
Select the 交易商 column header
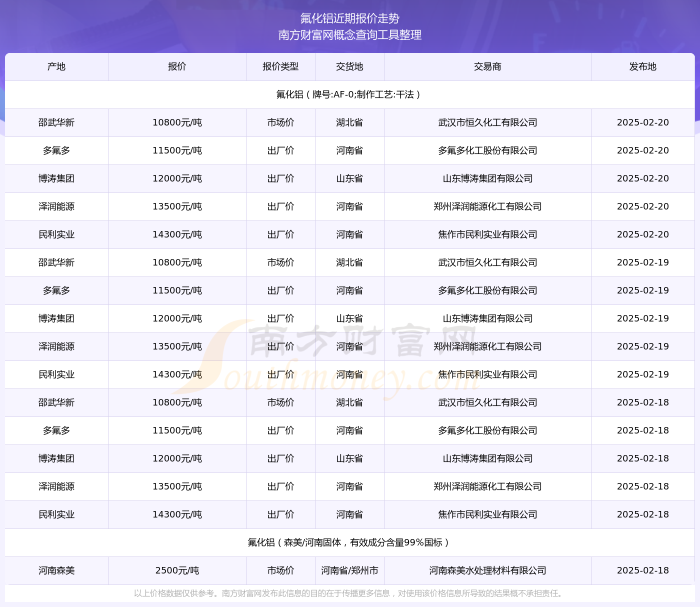tap(487, 66)
